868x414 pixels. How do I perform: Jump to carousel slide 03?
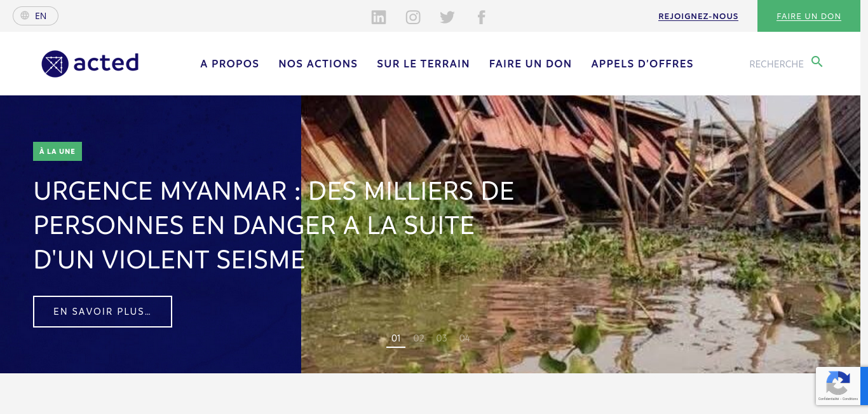tap(442, 338)
